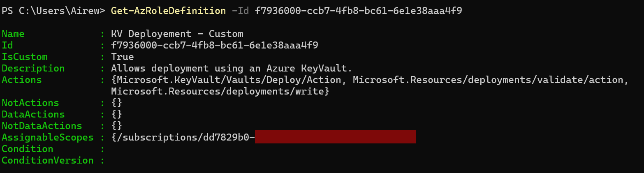The height and width of the screenshot is (173, 644).
Task: Click the ConditionVersion property label
Action: pos(48,160)
